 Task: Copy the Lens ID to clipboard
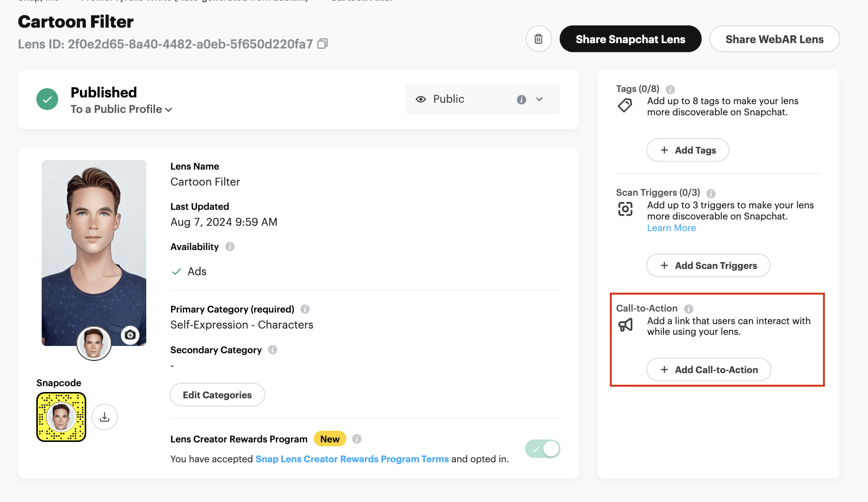coord(323,44)
